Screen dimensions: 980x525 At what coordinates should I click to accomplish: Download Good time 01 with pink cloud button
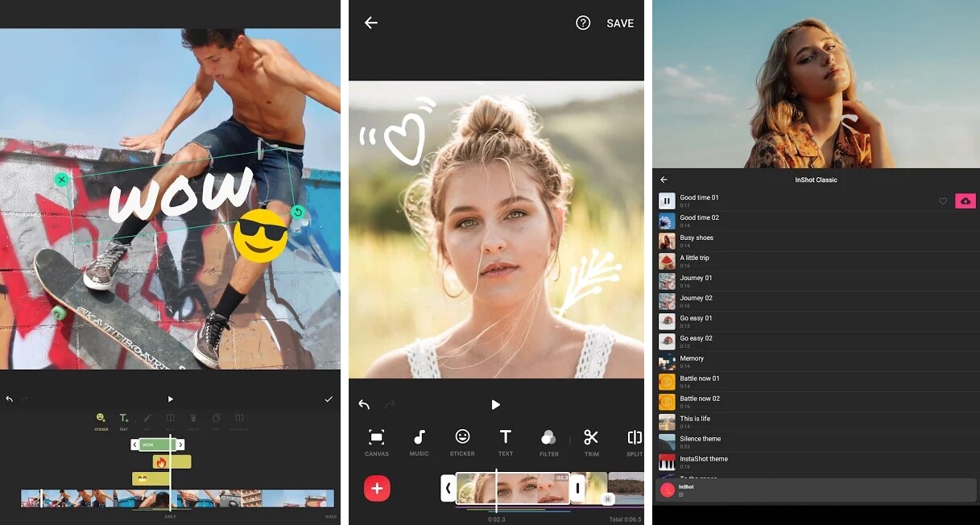tap(965, 201)
